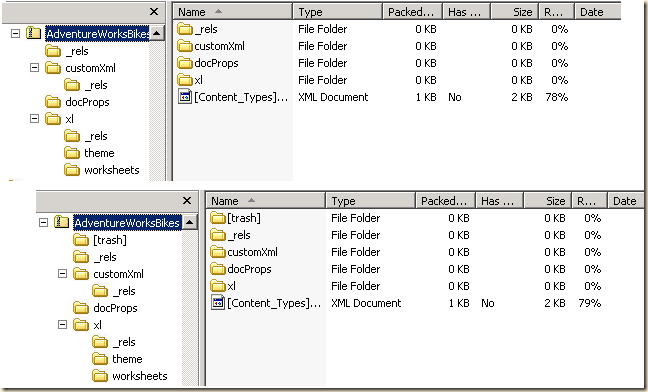This screenshot has height=392, width=648.
Task: Sort lower list by Type column
Action: pyautogui.click(x=371, y=201)
